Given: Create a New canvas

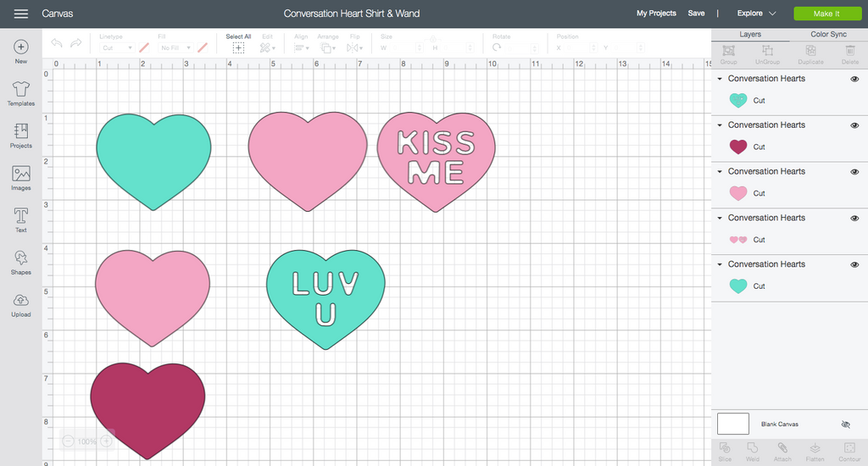Looking at the screenshot, I should pyautogui.click(x=20, y=51).
